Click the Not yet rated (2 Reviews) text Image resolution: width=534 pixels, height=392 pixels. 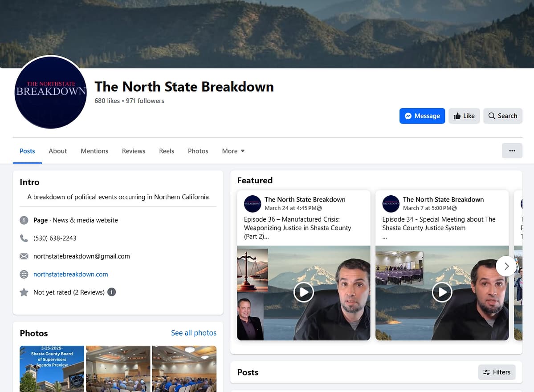(x=69, y=292)
